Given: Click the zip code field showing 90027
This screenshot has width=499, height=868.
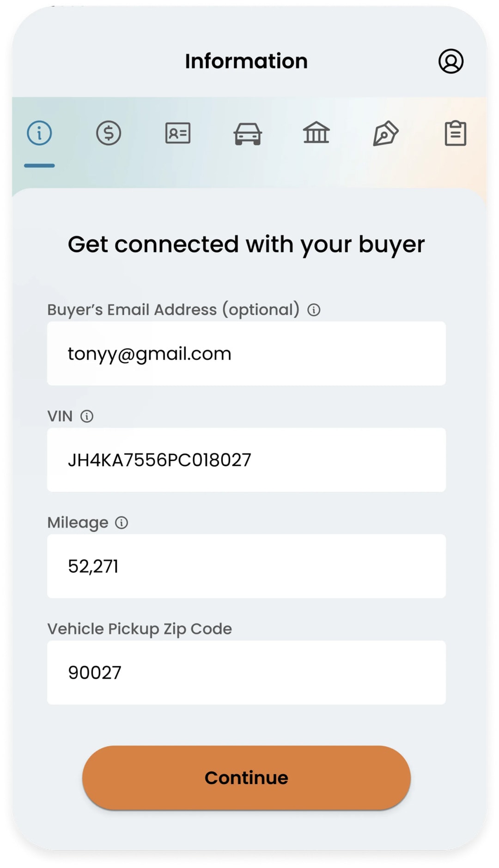Looking at the screenshot, I should click(x=246, y=672).
